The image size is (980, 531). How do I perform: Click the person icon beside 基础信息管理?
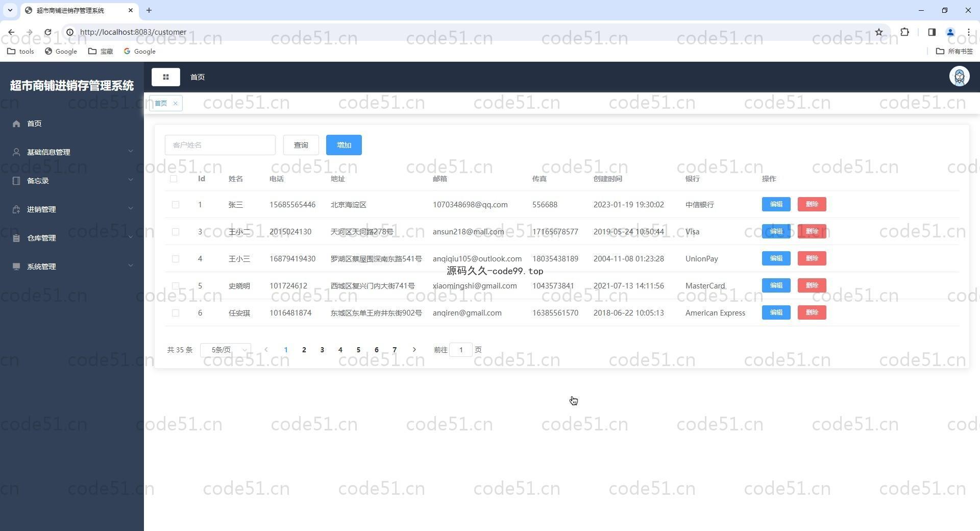[x=16, y=152]
